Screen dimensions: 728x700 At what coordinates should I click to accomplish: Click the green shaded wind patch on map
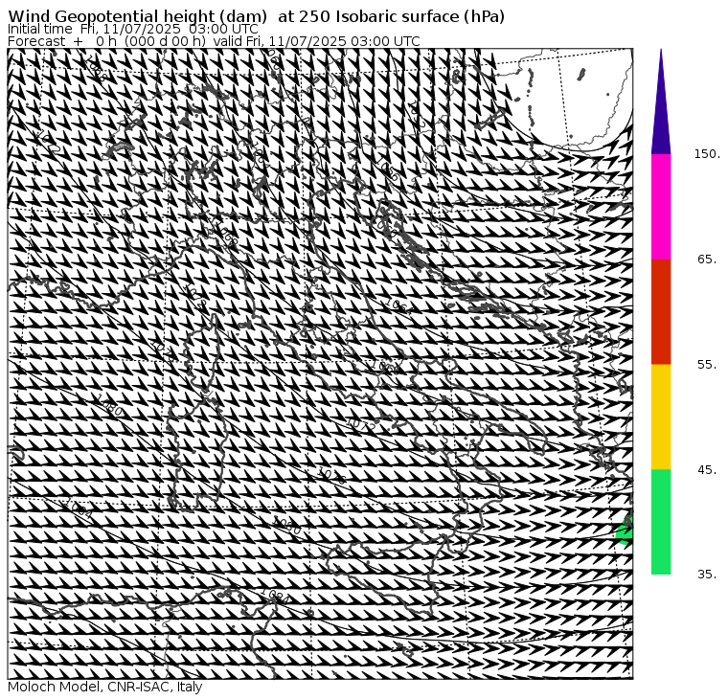(626, 530)
